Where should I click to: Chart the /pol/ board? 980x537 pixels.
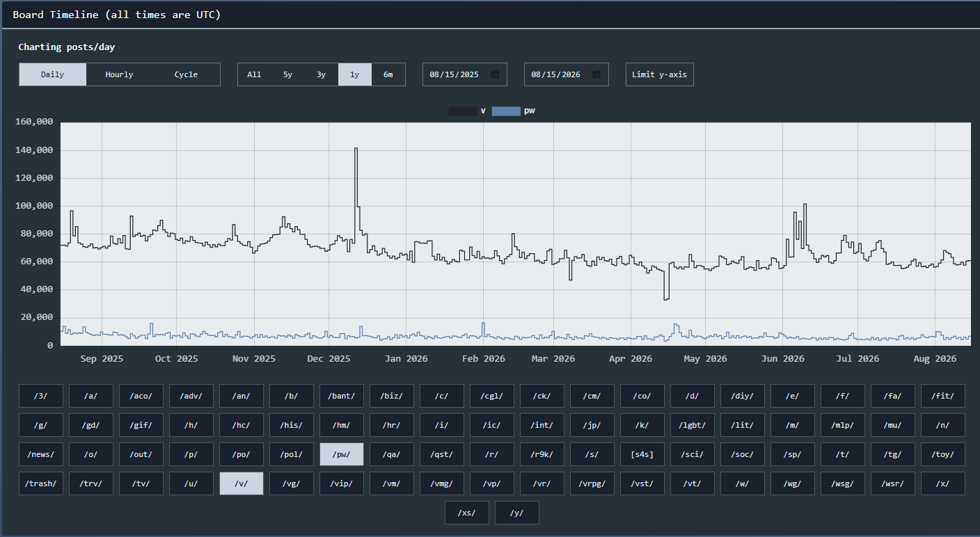[292, 454]
